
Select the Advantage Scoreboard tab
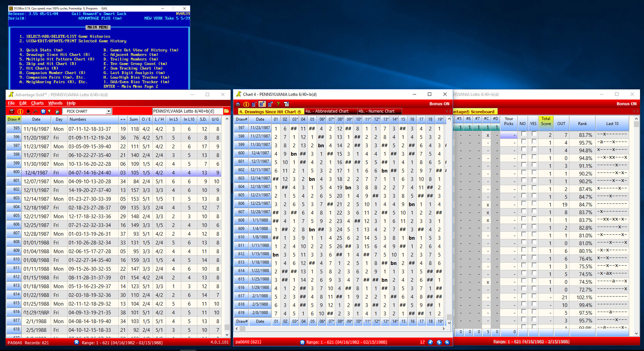point(475,112)
